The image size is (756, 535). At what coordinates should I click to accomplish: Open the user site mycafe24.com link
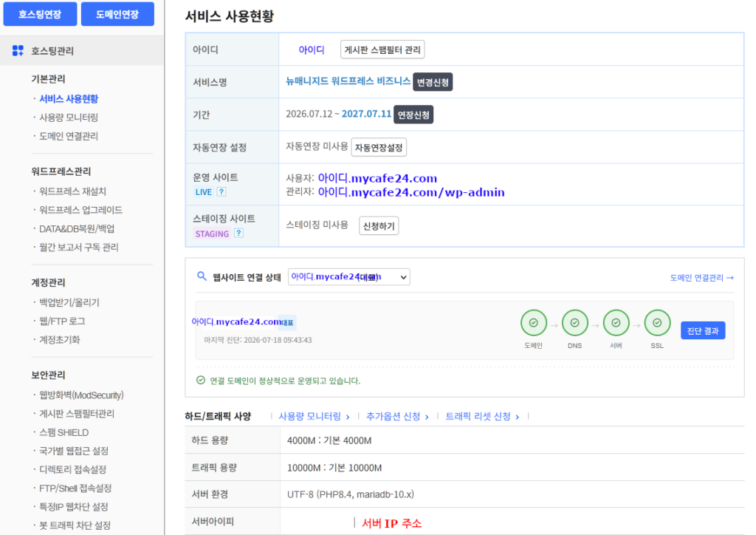point(377,178)
